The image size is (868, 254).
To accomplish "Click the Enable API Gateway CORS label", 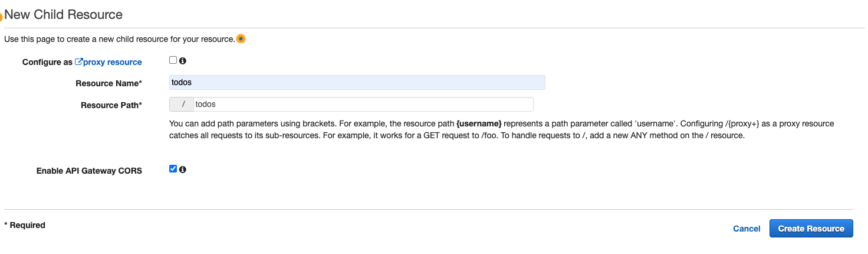I will pyautogui.click(x=89, y=171).
